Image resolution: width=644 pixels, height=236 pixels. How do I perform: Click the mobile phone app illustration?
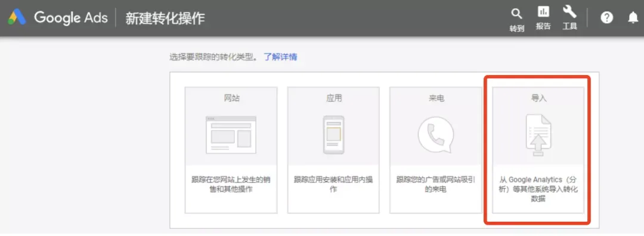(x=333, y=135)
